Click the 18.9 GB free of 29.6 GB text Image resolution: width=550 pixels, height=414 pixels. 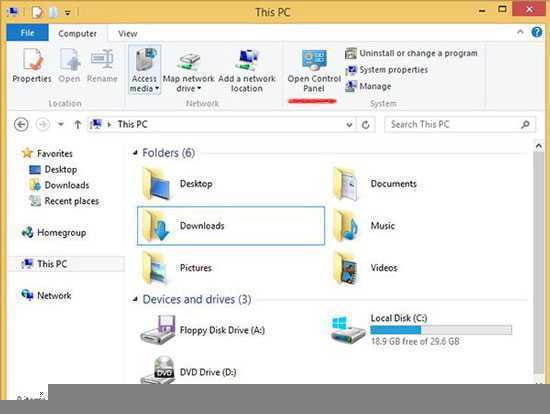coord(415,341)
